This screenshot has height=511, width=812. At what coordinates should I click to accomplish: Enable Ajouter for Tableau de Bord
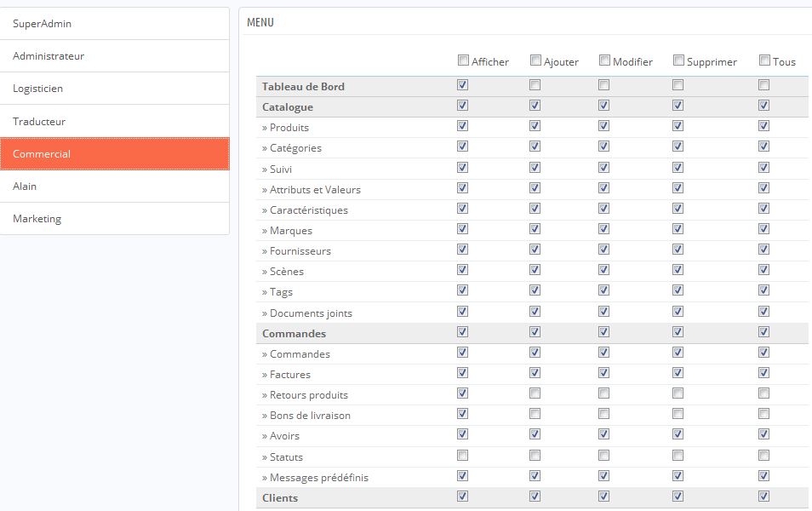[535, 84]
